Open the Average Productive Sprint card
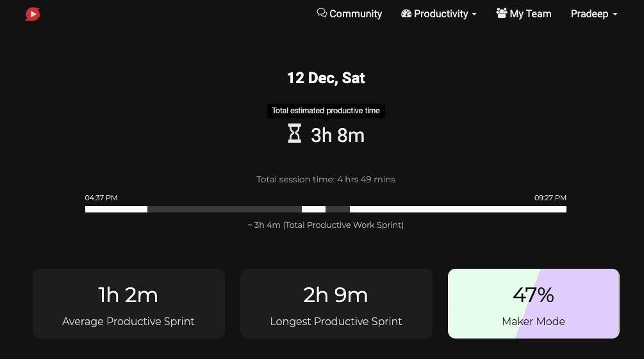 pos(129,303)
